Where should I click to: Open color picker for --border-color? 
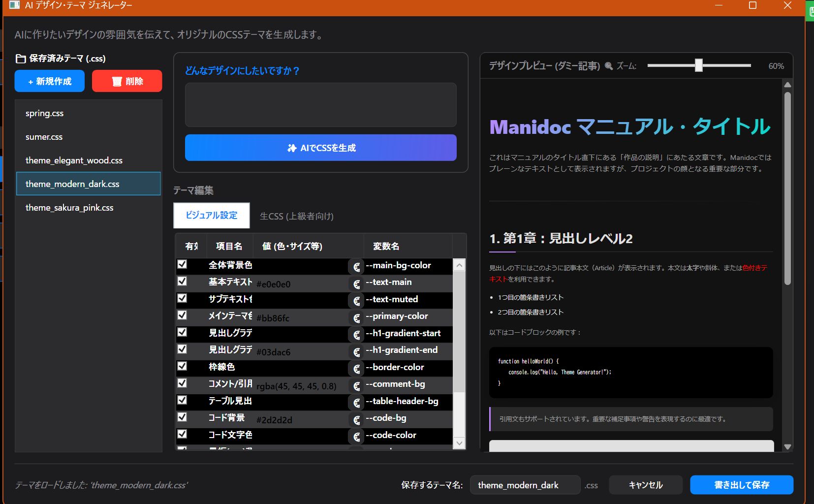point(356,369)
